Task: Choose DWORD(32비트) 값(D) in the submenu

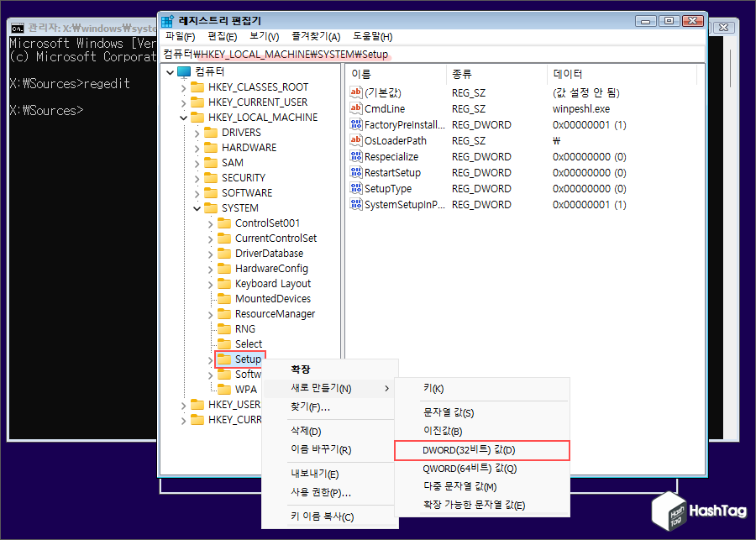Action: pyautogui.click(x=482, y=450)
